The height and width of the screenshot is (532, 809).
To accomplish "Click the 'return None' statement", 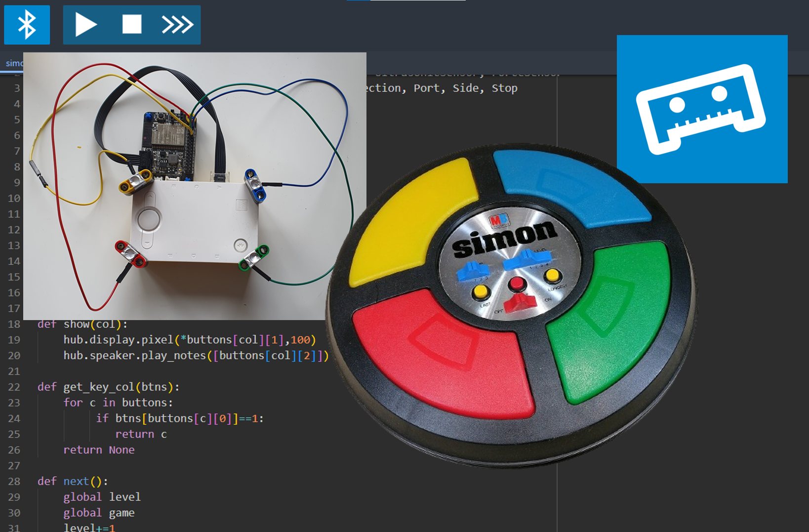I will point(99,450).
